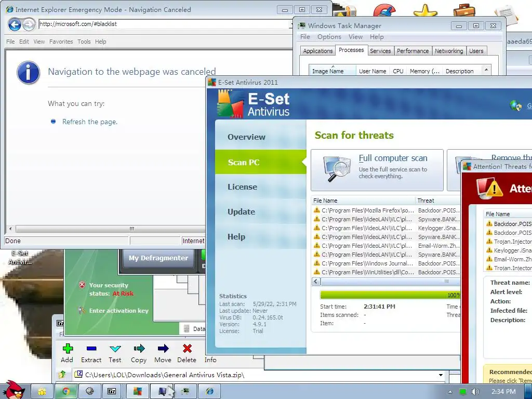Click the E-Set shield logo in header
The image size is (532, 399).
230,104
